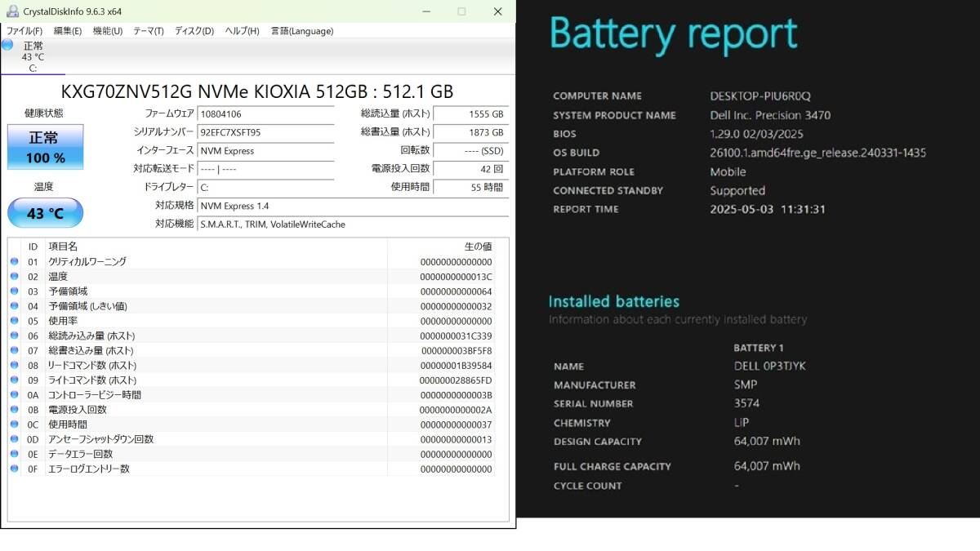Click the ファームウェア field showing 10804106
The height and width of the screenshot is (551, 980).
point(265,114)
